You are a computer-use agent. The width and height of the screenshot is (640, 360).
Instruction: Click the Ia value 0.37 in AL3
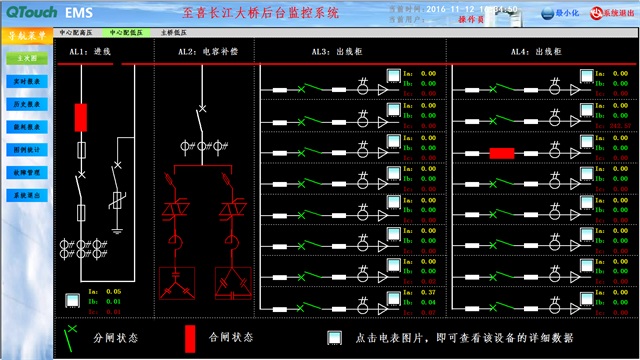[x=428, y=293]
